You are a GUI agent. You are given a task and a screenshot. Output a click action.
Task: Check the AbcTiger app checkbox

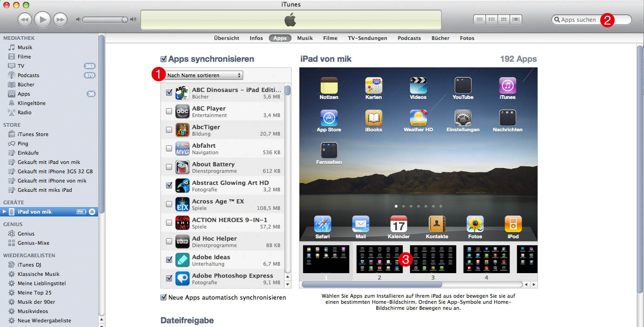point(169,130)
